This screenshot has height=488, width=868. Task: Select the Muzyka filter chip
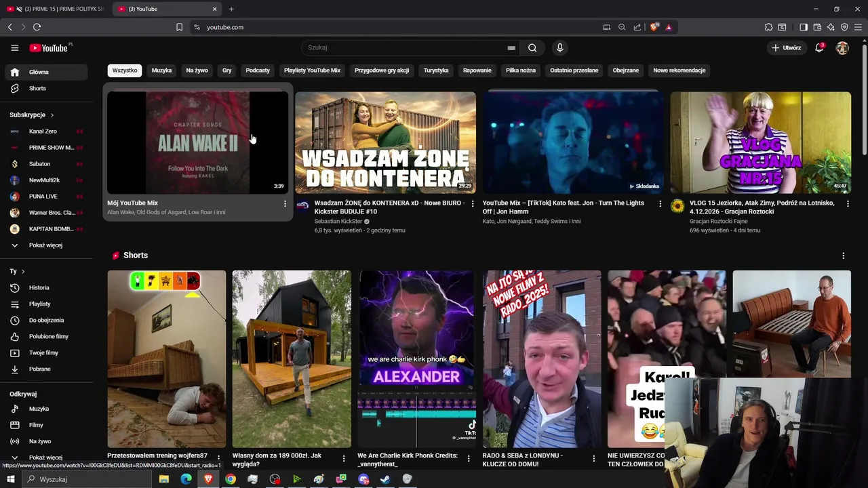coord(161,70)
